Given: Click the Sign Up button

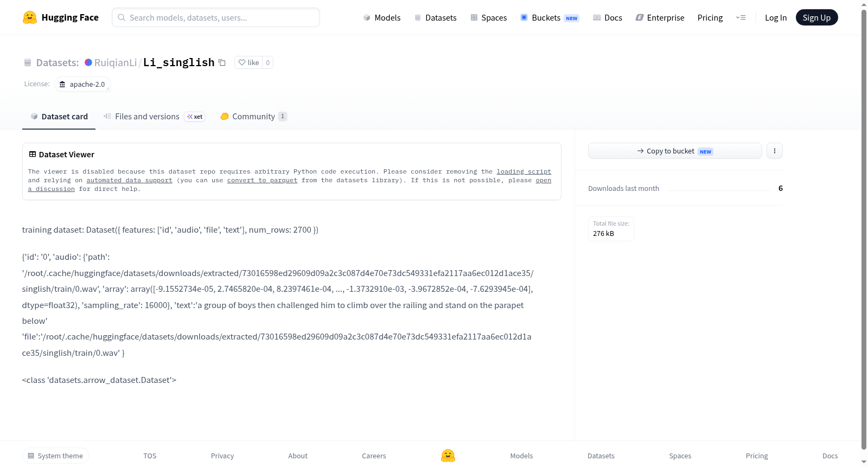Looking at the screenshot, I should coord(816,17).
